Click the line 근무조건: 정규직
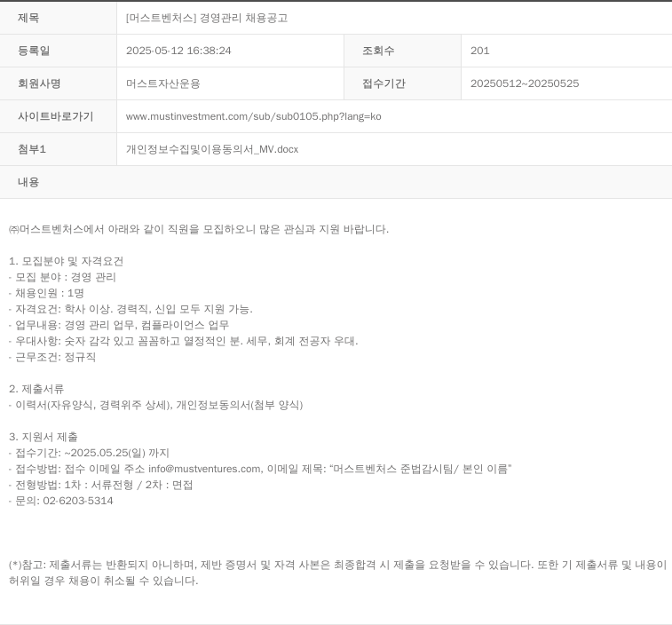 coord(52,357)
